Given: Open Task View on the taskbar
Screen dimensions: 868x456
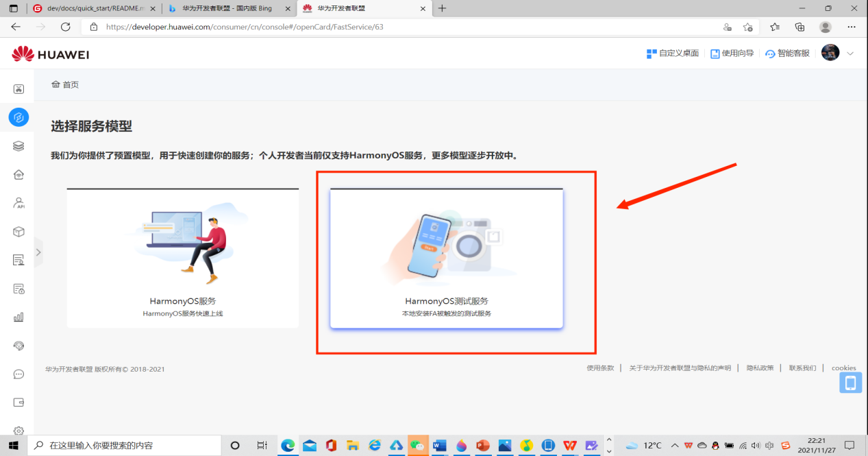Looking at the screenshot, I should point(262,445).
